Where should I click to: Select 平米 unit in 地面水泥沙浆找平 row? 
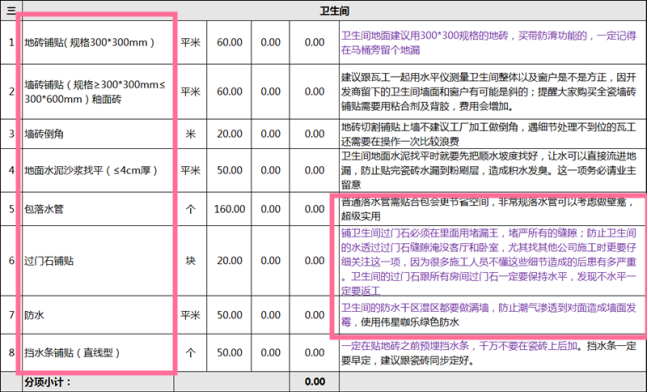[x=191, y=170]
